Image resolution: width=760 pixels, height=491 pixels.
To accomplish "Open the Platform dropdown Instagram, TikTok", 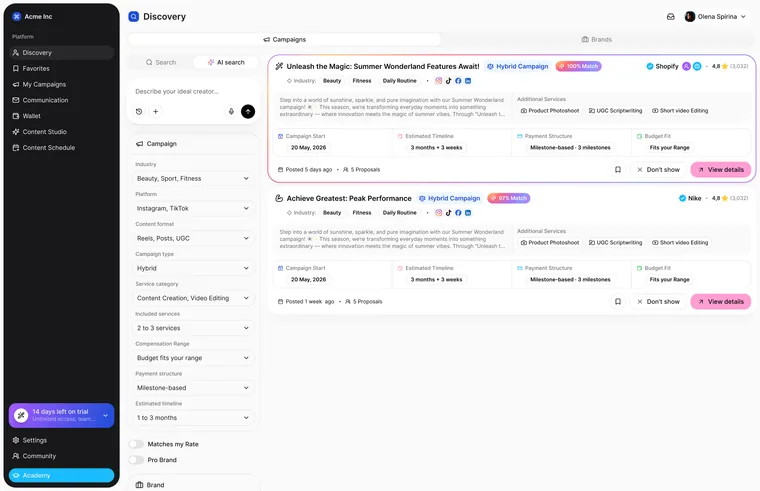I will [193, 208].
